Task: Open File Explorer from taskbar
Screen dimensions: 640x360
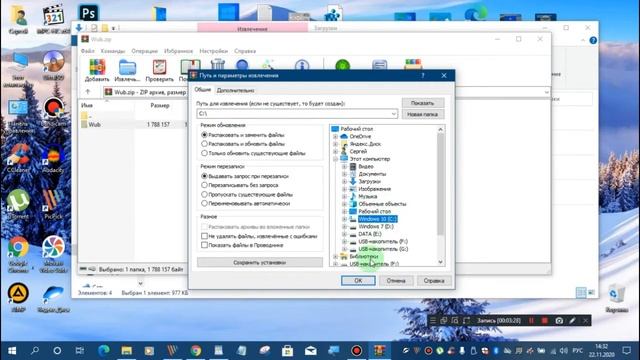Action: (x=127, y=351)
